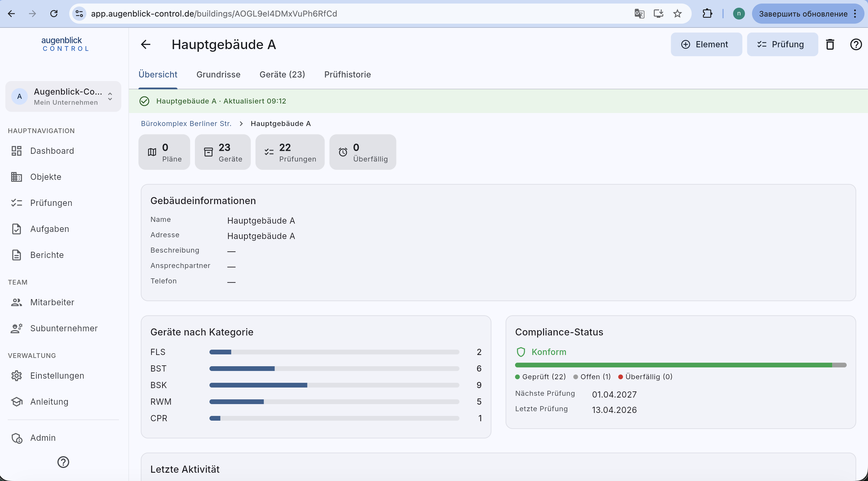Click the address bar URL
The width and height of the screenshot is (868, 481).
coord(214,14)
